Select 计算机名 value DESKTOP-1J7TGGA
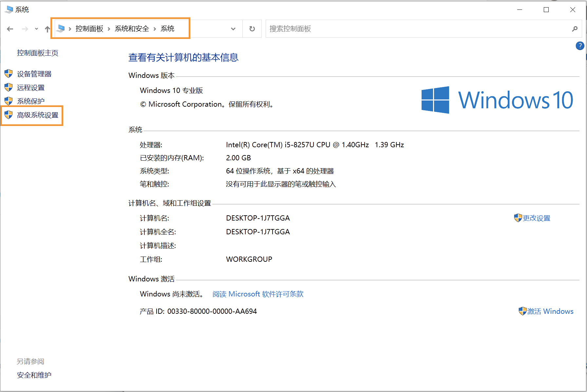This screenshot has height=392, width=587. click(x=258, y=218)
